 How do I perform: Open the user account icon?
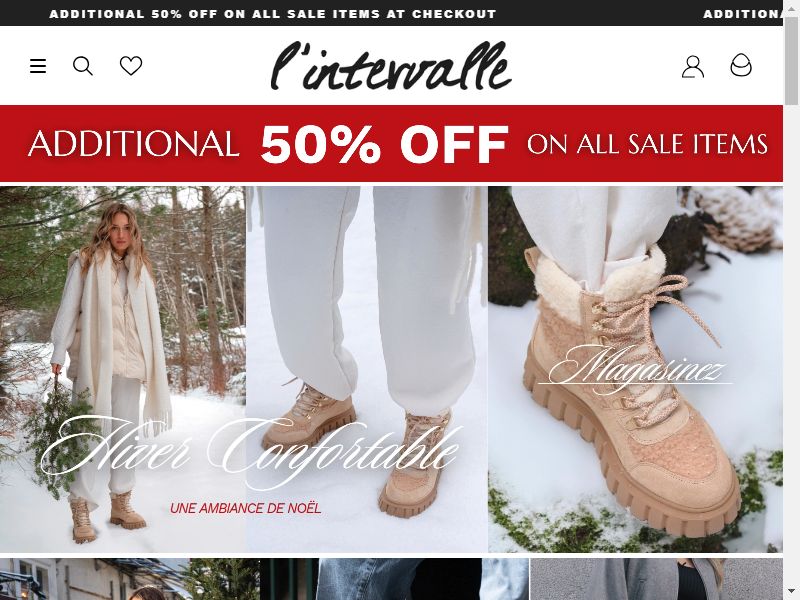coord(692,66)
